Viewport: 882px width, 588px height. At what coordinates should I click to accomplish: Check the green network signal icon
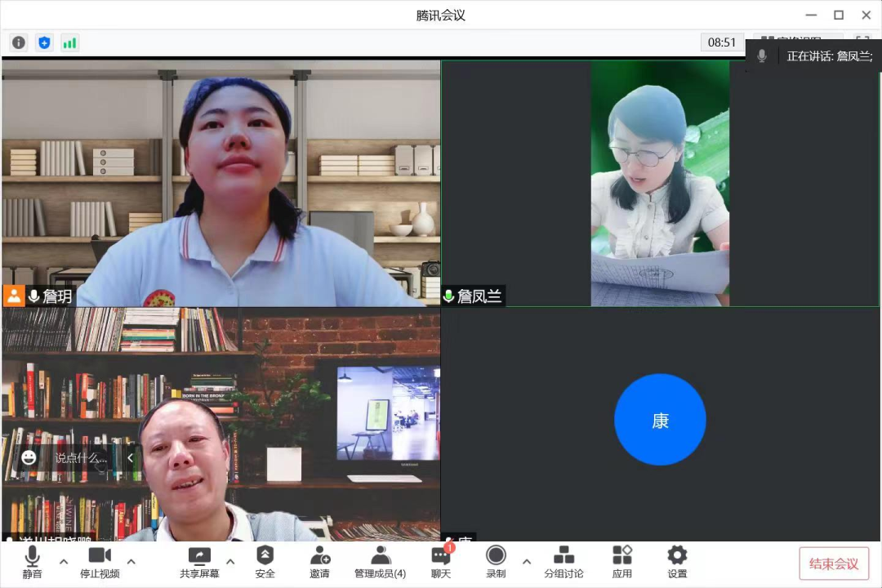click(x=69, y=42)
